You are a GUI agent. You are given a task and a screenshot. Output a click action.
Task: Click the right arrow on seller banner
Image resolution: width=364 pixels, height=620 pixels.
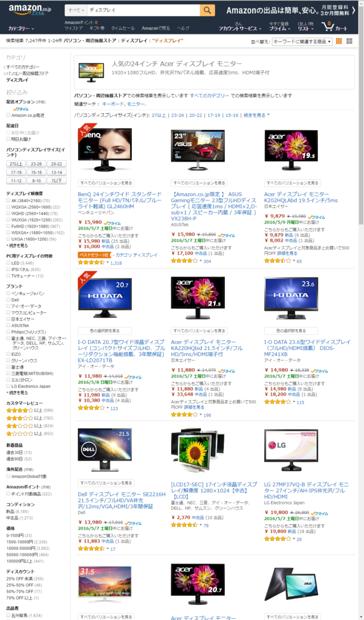click(x=354, y=10)
